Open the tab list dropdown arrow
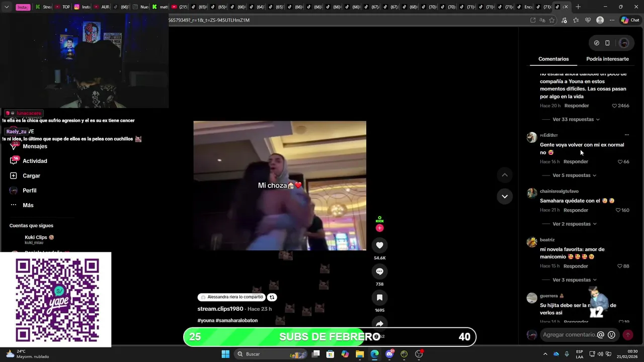This screenshot has height=362, width=644. click(x=7, y=7)
